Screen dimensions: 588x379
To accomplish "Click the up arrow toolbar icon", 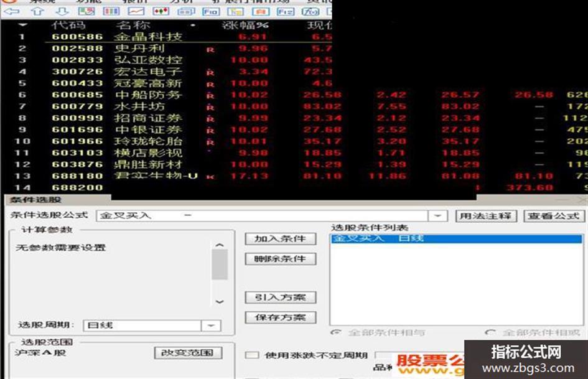I will pos(37,11).
